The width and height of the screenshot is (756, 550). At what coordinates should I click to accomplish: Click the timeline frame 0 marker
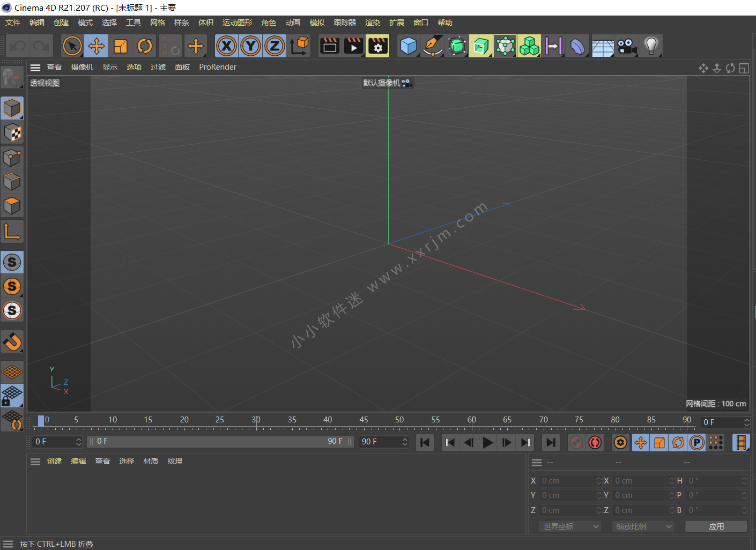point(41,421)
